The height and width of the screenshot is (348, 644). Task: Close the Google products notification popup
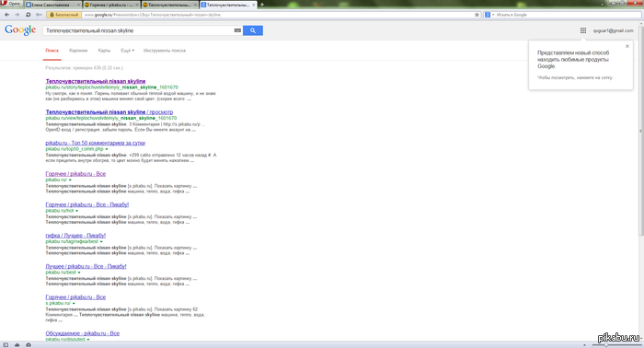627,46
